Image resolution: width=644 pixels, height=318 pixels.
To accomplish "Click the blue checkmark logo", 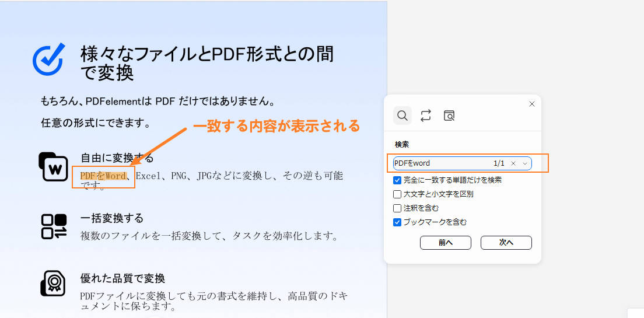I will click(x=48, y=60).
